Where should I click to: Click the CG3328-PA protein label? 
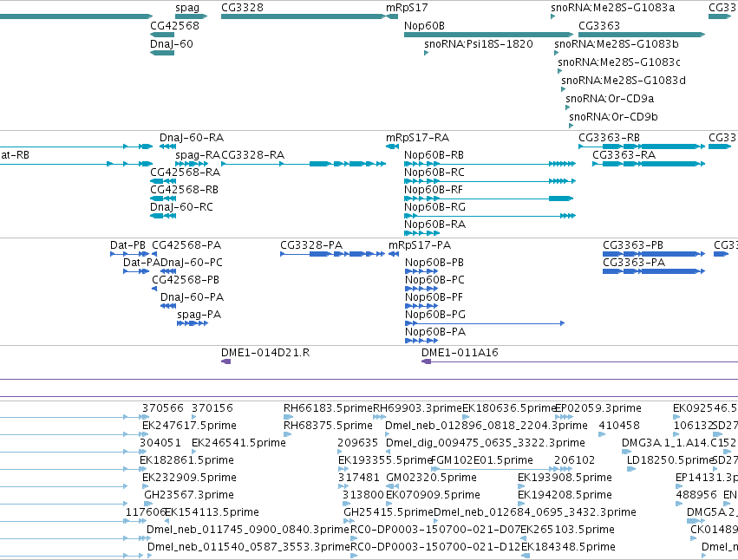tap(311, 245)
